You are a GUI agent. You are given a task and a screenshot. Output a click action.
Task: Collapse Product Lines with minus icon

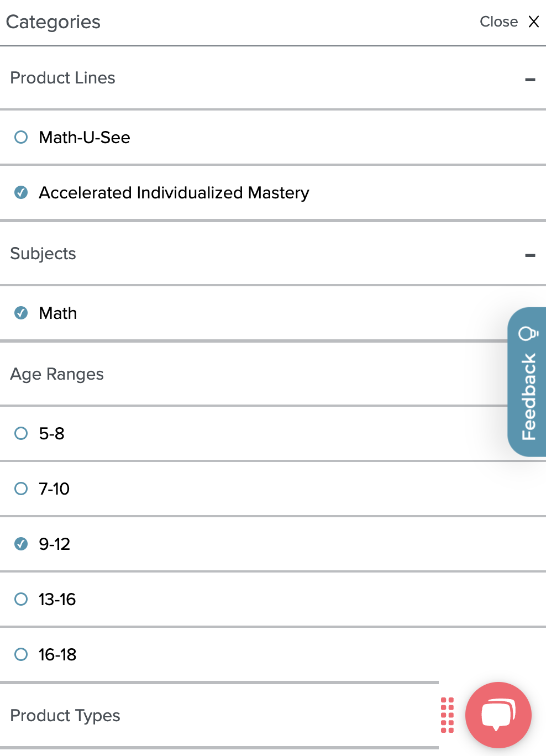(530, 80)
